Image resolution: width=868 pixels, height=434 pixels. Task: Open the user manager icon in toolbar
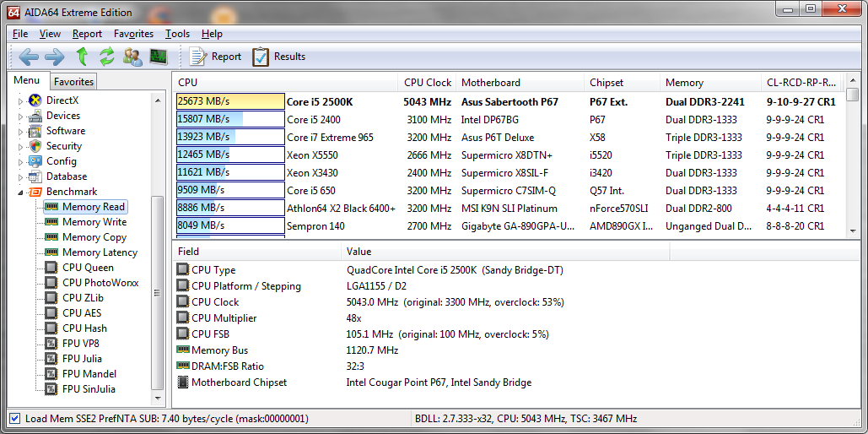(133, 57)
